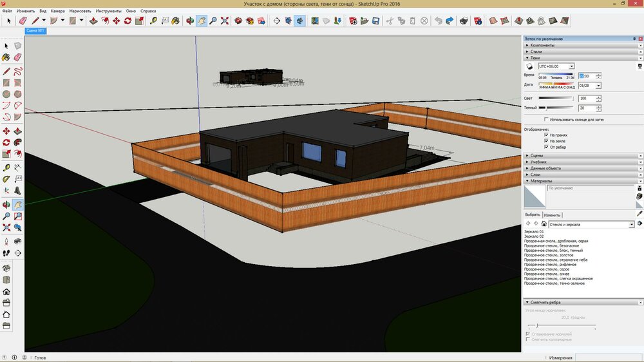The image size is (644, 362).
Task: Switch to the 'Сцена №1' scene tab
Action: 35,30
